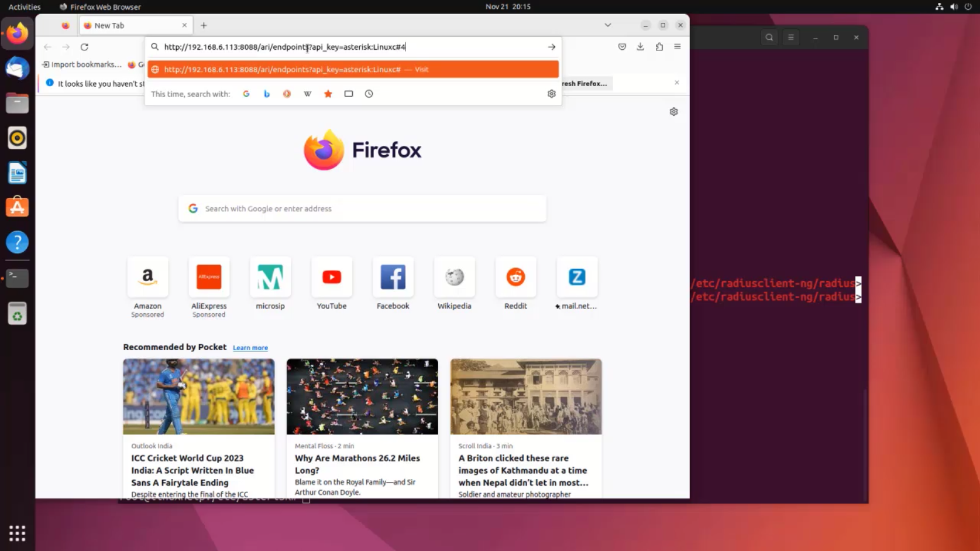Open search settings gear in dropdown

tap(551, 94)
